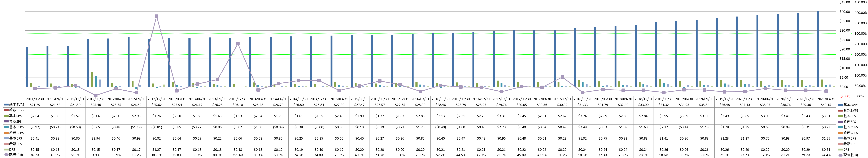Viewport: 868px width, 158px height.
Task: Select the 配当性向 row header in the data table
Action: (14, 155)
